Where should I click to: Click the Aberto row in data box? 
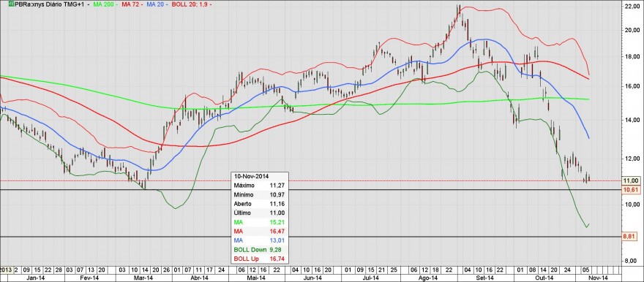(260, 203)
